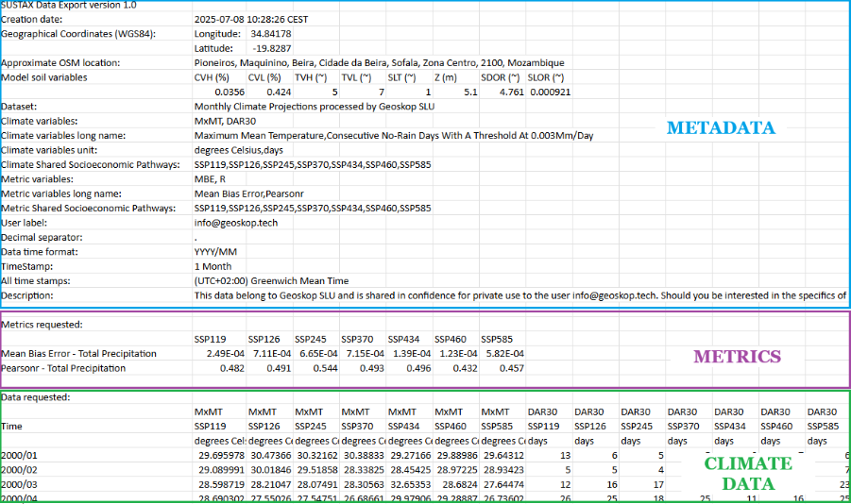This screenshot has width=851, height=504.
Task: Select Mean Bias Error value 2.49E-04
Action: pyautogui.click(x=219, y=354)
